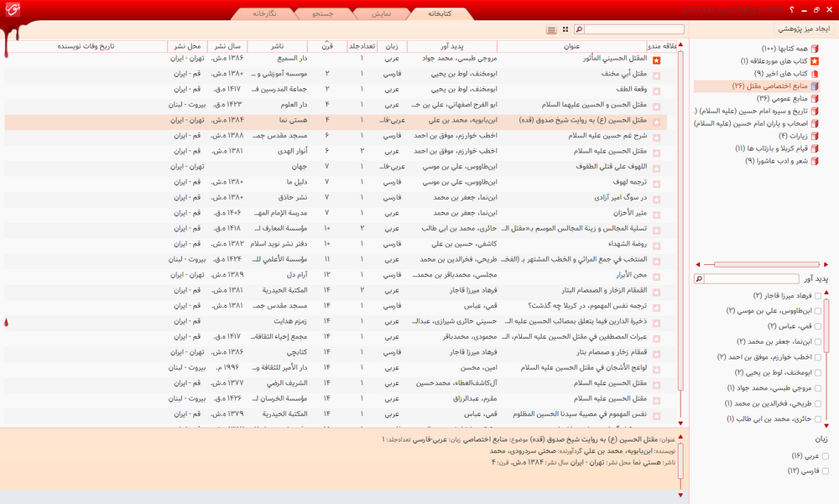
Task: Sort the table by ناشر column header
Action: click(x=277, y=47)
